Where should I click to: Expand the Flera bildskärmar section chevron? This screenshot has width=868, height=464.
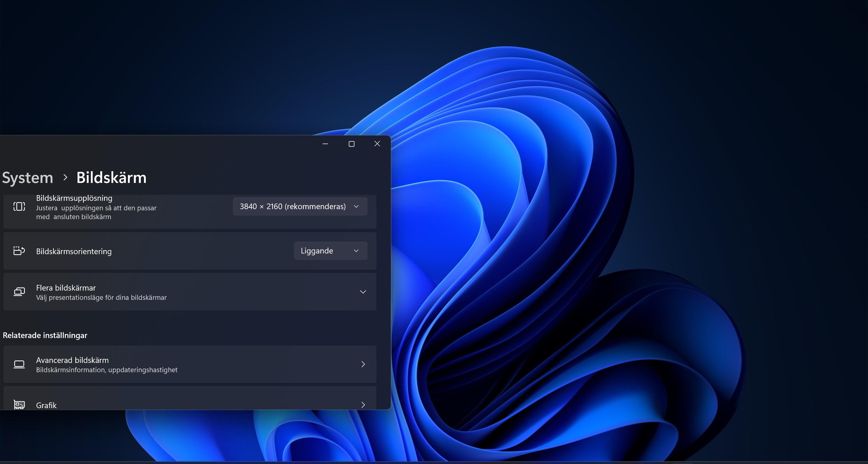363,292
